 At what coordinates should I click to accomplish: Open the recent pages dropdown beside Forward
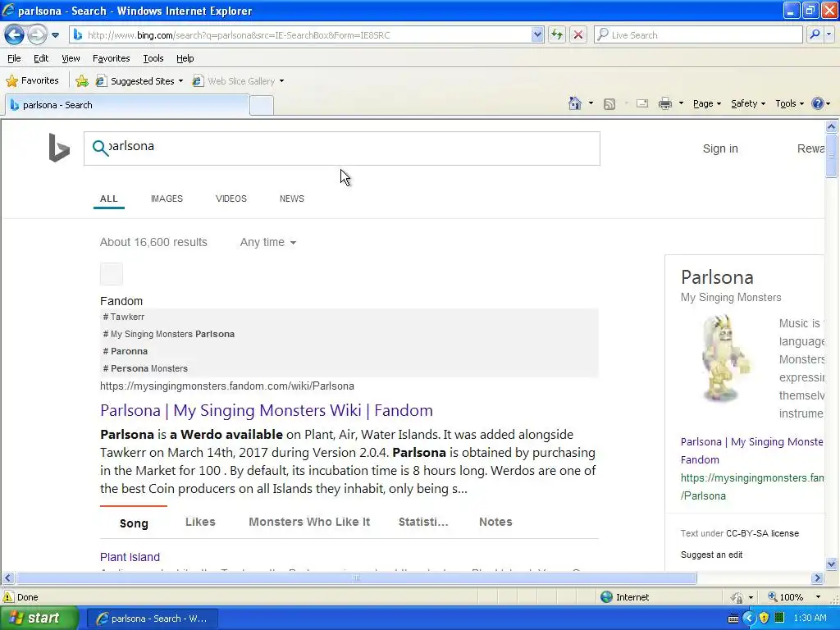pos(55,35)
